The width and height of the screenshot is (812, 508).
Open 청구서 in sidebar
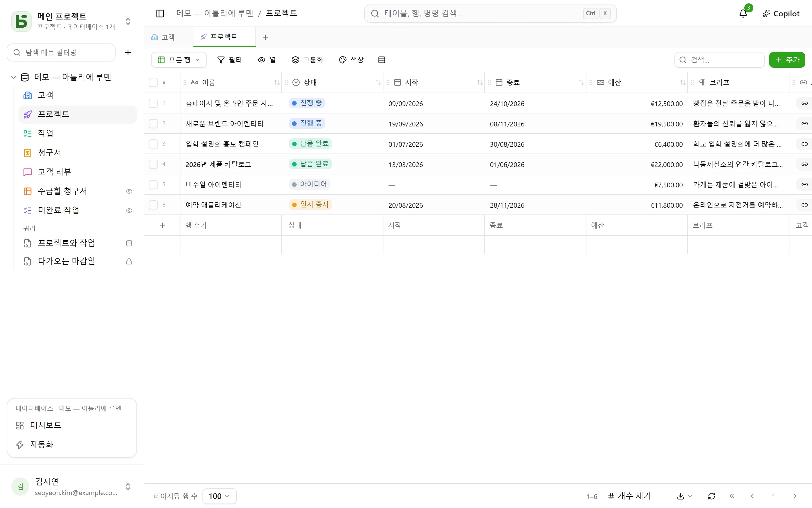[x=77, y=152]
